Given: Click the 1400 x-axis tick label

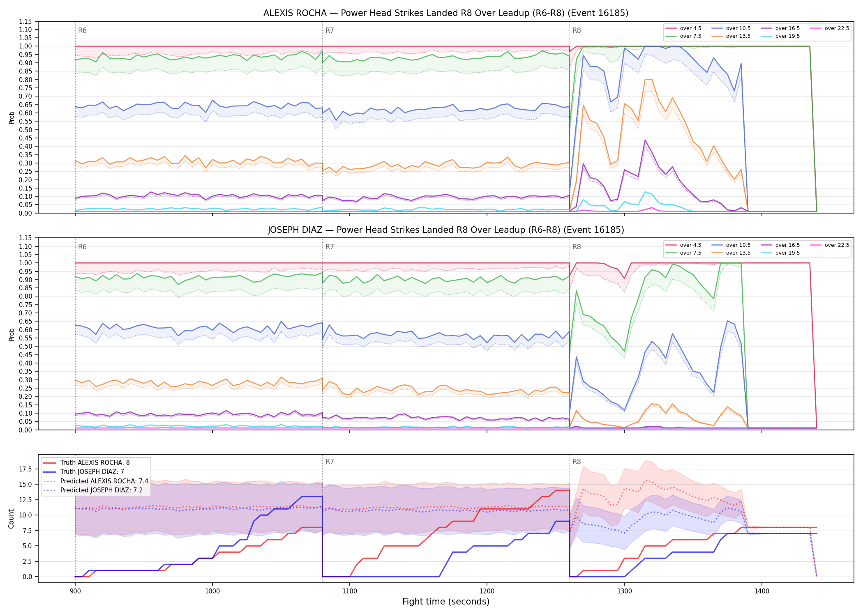Looking at the screenshot, I should 761,591.
